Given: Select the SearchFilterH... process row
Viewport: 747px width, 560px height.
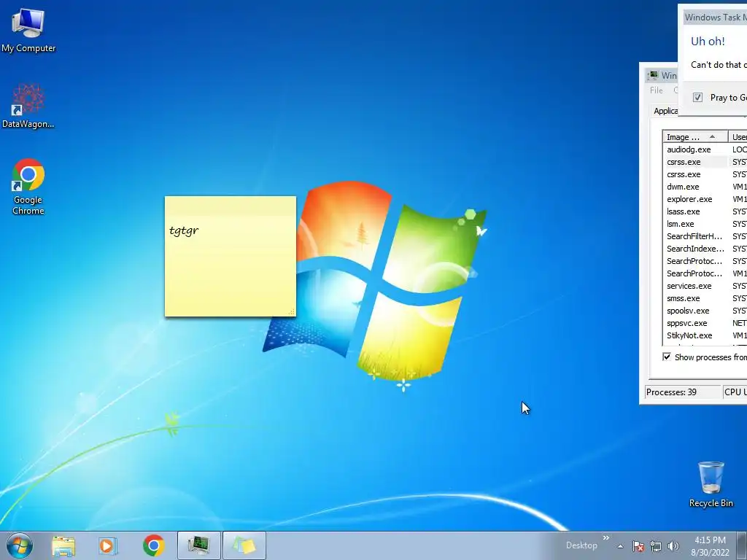Looking at the screenshot, I should coord(705,236).
